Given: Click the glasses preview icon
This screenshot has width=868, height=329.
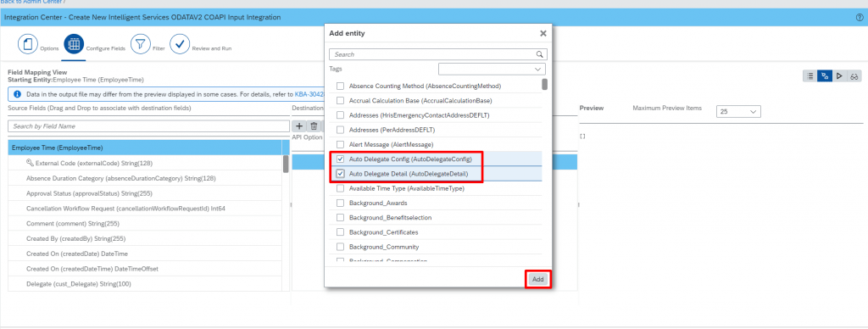Looking at the screenshot, I should [854, 75].
